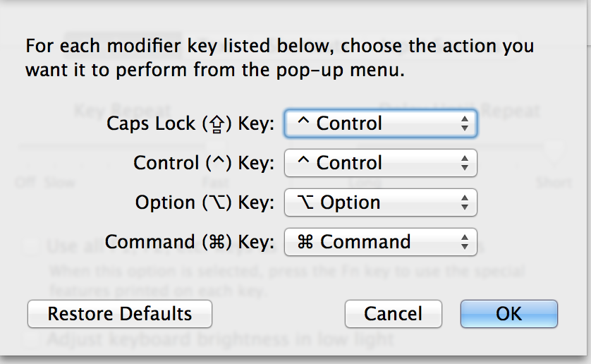Click the Short label beside the delay slider
Viewport: 591px width, 364px height.
(553, 183)
